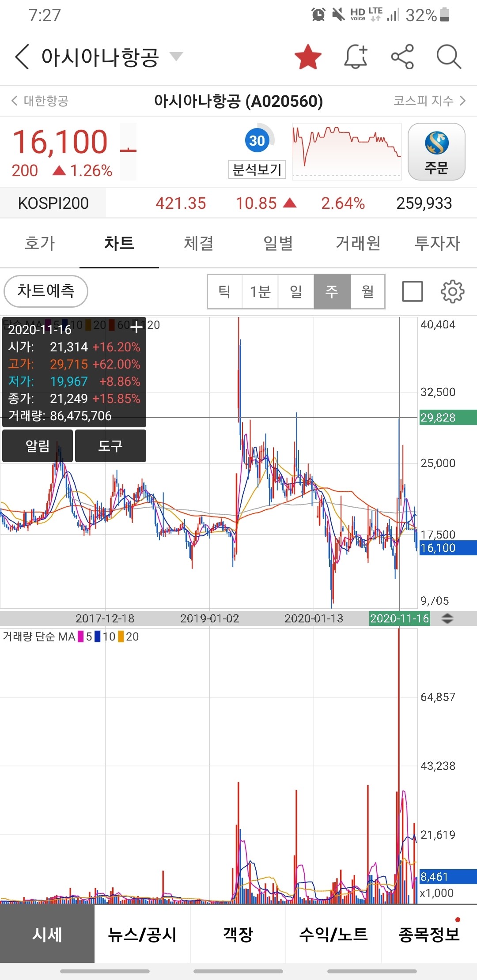This screenshot has width=477, height=980.
Task: Tap the alarm clock status icon
Action: pyautogui.click(x=318, y=15)
